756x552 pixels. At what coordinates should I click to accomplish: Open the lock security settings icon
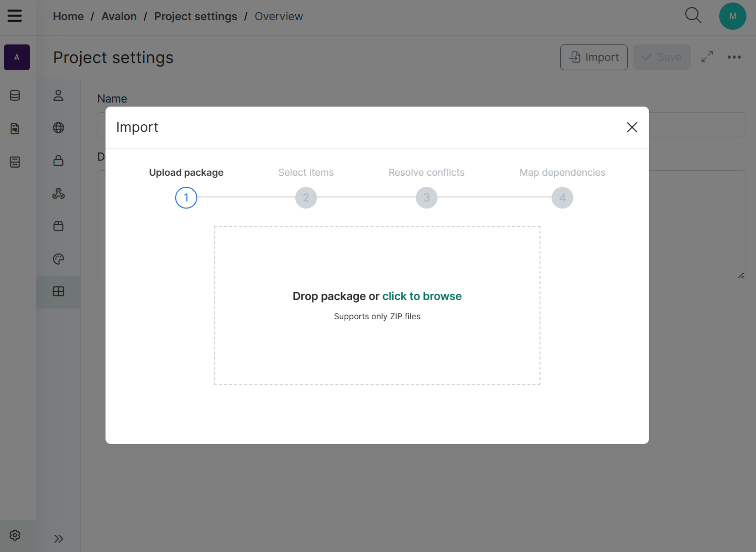59,161
